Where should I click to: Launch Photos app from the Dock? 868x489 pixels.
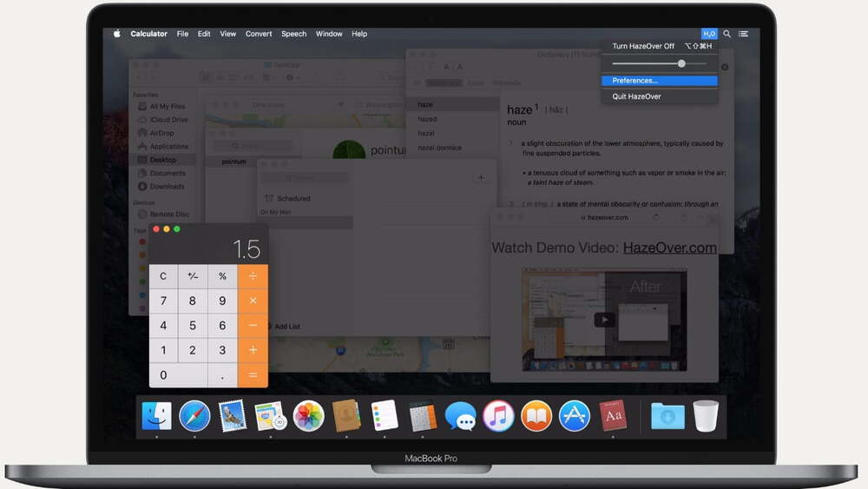[x=308, y=416]
